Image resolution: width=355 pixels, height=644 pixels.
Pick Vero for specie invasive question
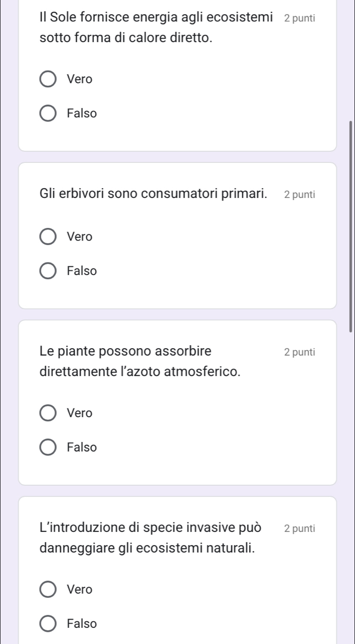[48, 590]
